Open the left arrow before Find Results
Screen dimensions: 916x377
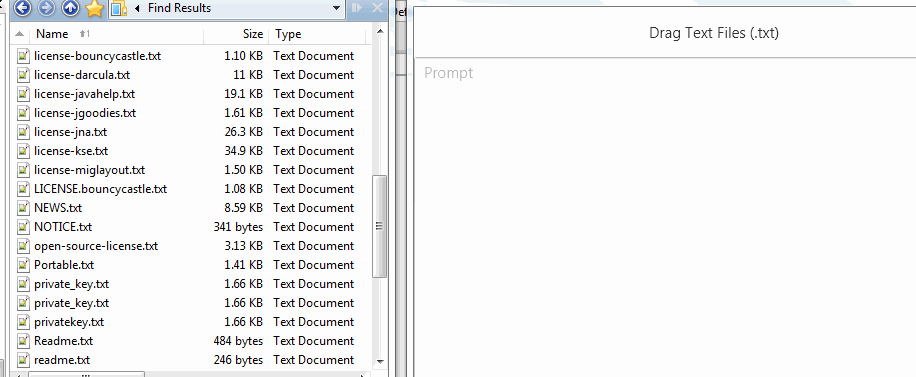click(x=137, y=8)
